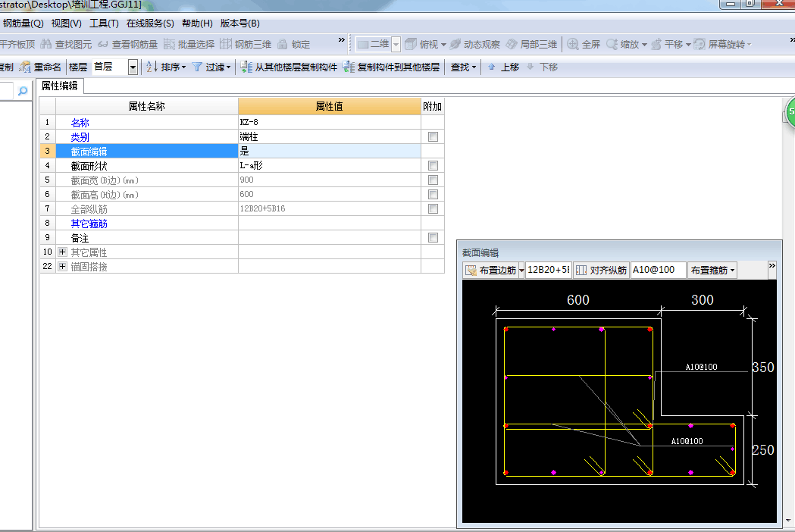Click 过滤 funnel filter icon
This screenshot has height=532, width=795.
197,67
